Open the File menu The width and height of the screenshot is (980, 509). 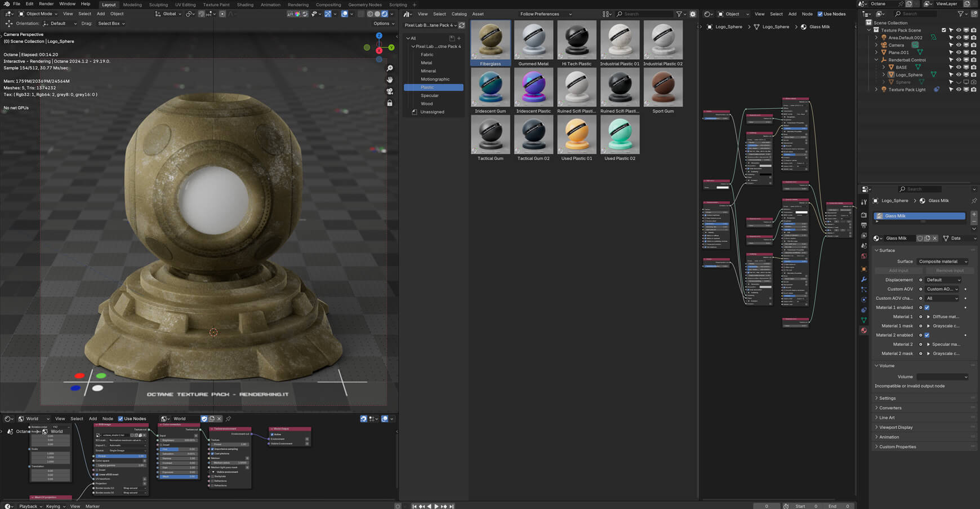[16, 4]
